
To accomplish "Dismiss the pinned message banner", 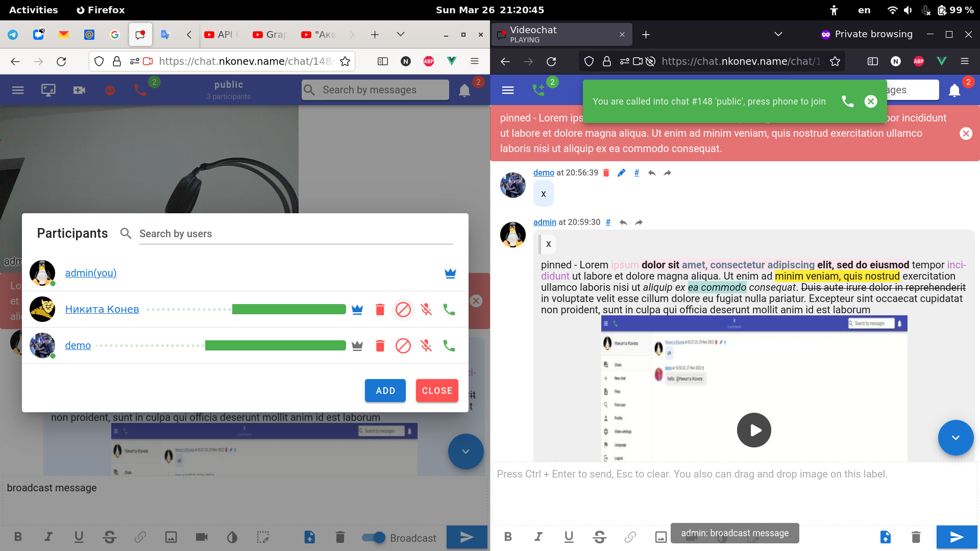I will (966, 133).
